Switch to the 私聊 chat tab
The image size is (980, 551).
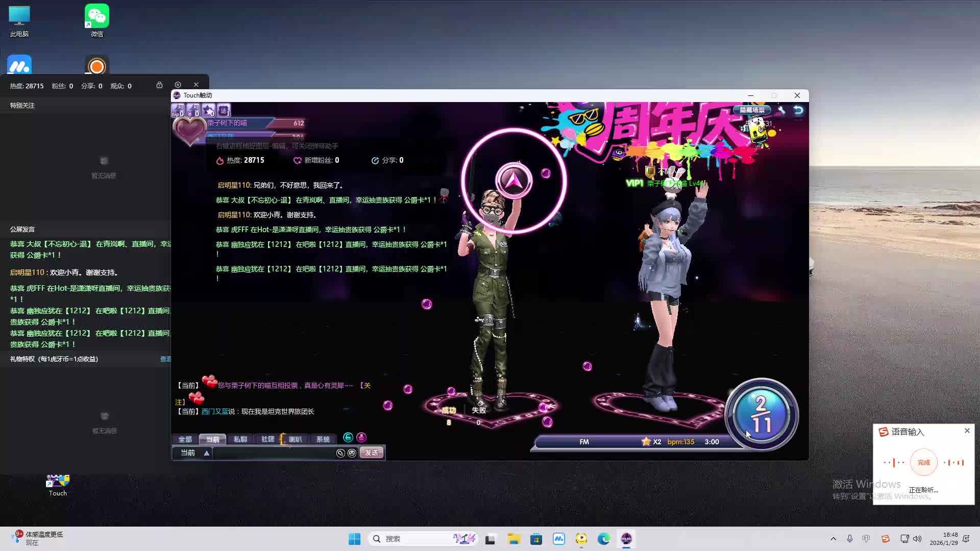point(240,439)
